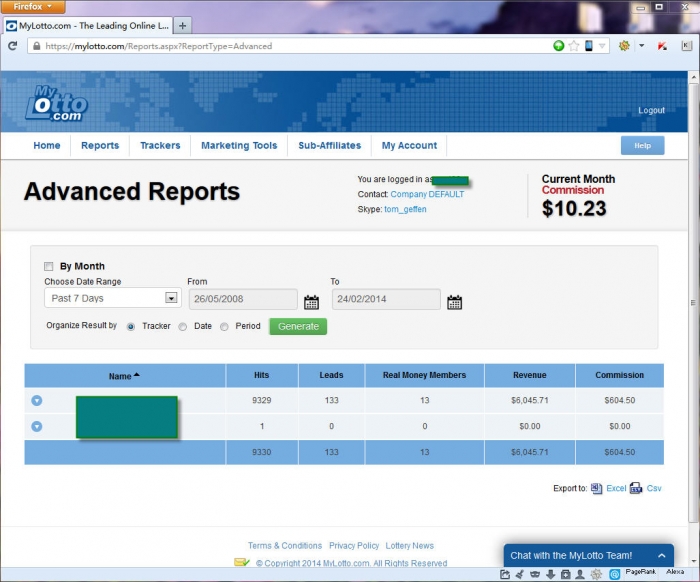Click the Csv export icon
The width and height of the screenshot is (700, 582).
pyautogui.click(x=636, y=488)
